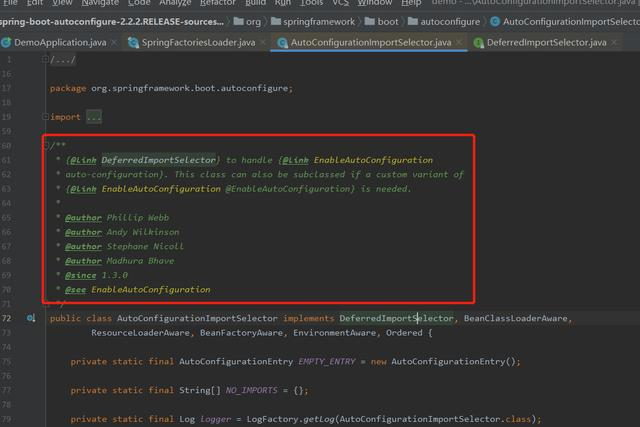Switch to DemoApplication.java tab
Image resolution: width=640 pixels, height=427 pixels.
[x=60, y=42]
